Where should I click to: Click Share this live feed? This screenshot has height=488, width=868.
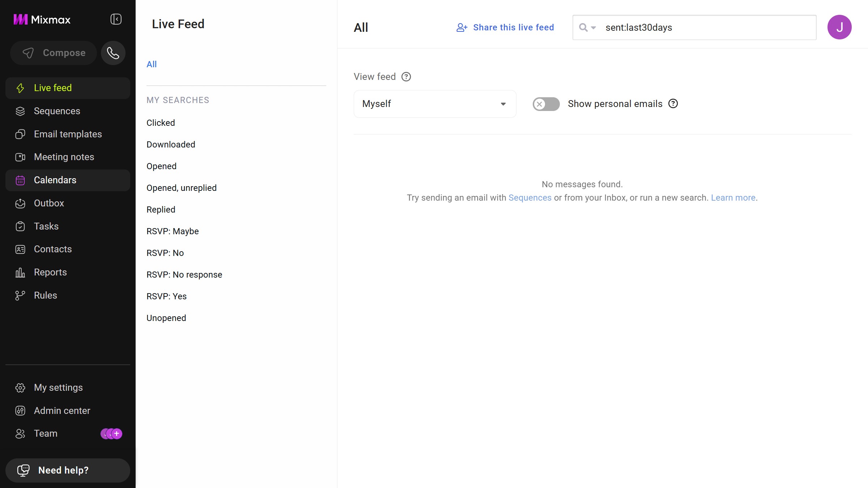pyautogui.click(x=505, y=27)
